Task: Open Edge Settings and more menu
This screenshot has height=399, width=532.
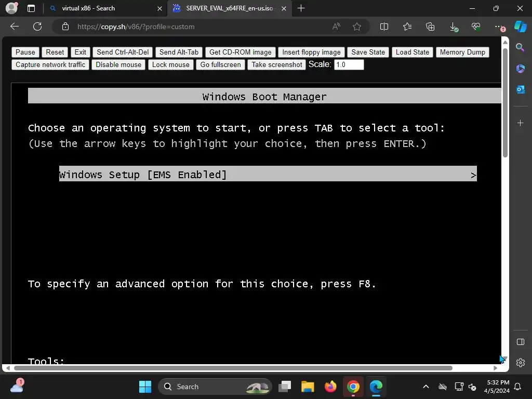Action: (x=499, y=26)
